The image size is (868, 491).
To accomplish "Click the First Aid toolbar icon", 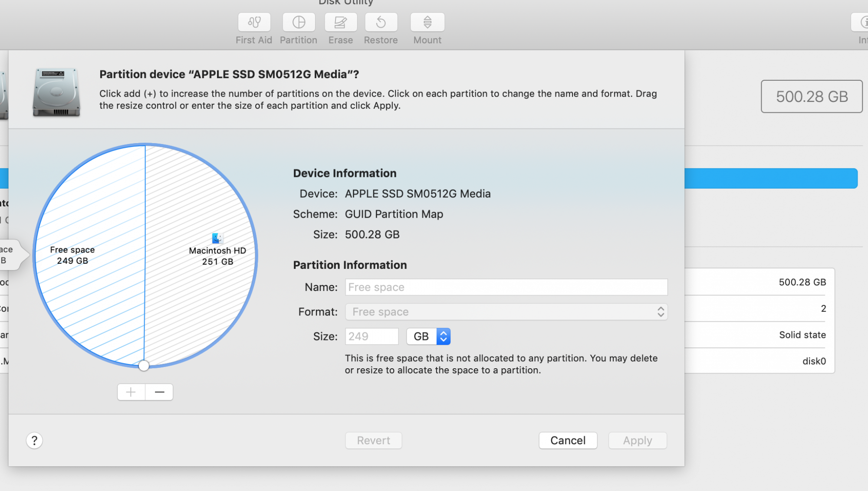I will click(254, 22).
